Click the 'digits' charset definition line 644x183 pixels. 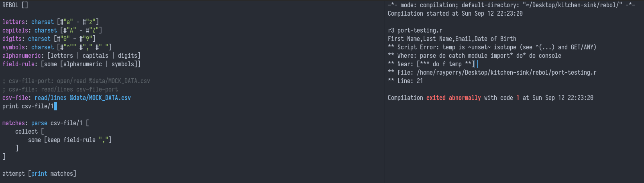[49, 39]
